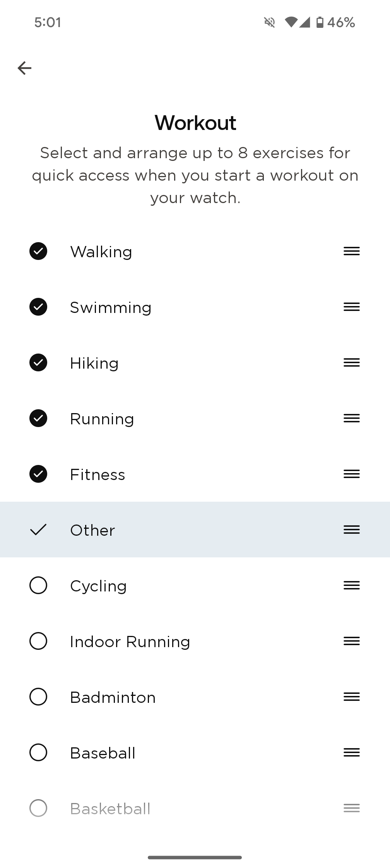Tap the drag handle for Running
The height and width of the screenshot is (868, 390).
click(x=351, y=418)
